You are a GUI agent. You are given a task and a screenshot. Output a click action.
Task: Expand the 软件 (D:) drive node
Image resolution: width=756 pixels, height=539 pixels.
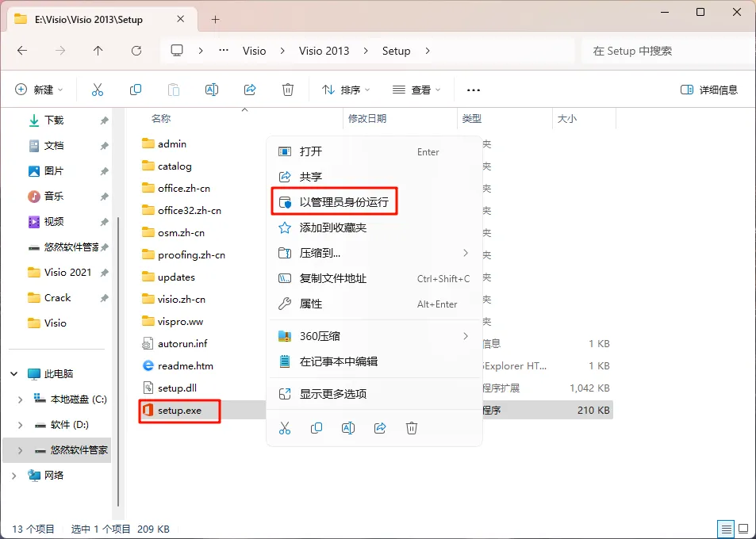[x=21, y=425]
